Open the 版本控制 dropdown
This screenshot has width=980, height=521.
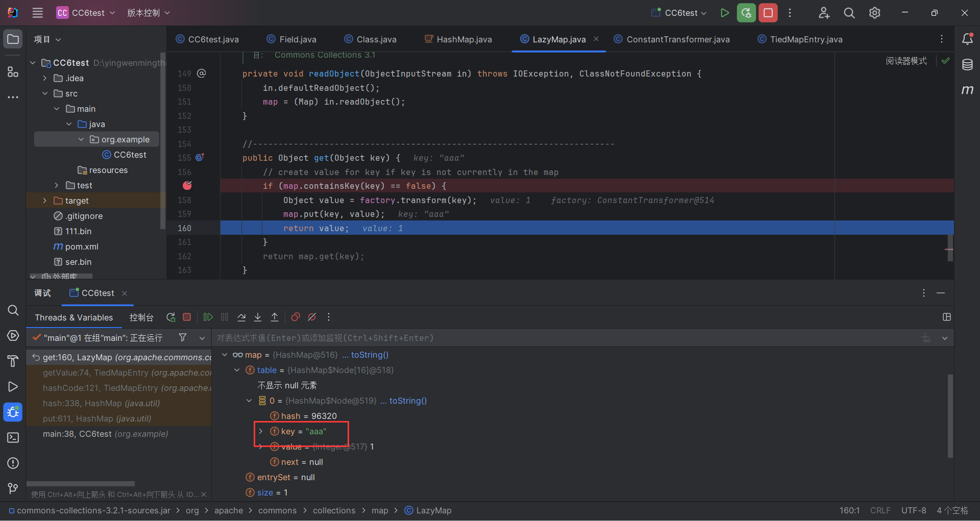(x=149, y=13)
